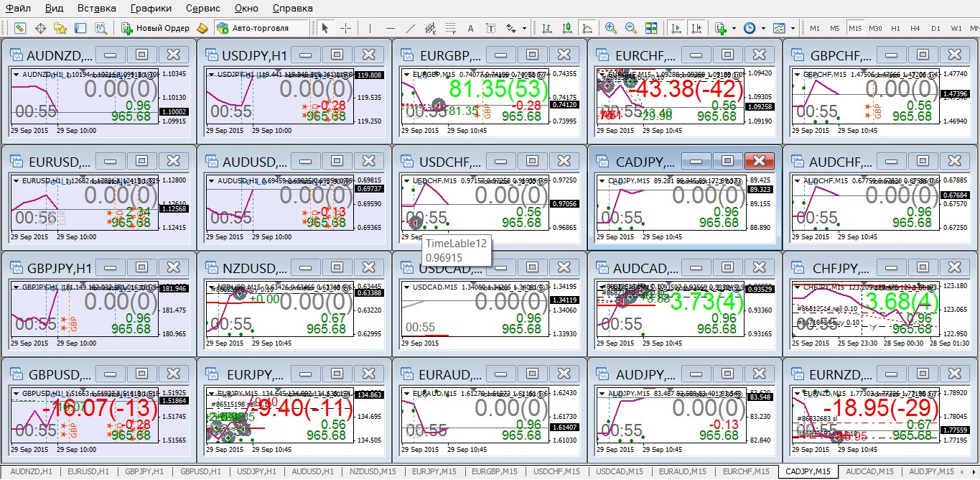Expand the triangle beside USDJPY,H1 chart label
This screenshot has height=480, width=980.
point(212,73)
